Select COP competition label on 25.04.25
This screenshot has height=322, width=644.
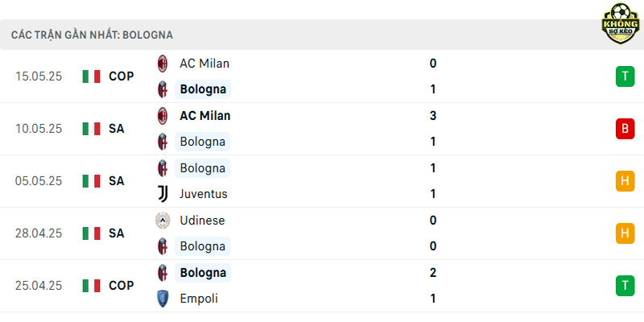point(122,286)
